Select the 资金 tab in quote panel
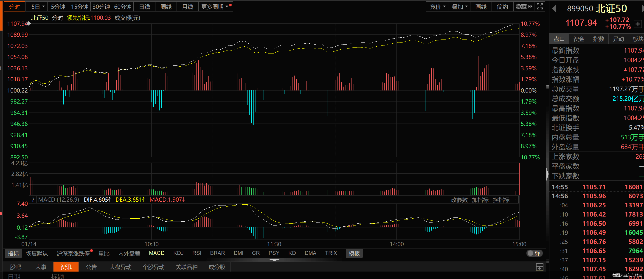Image resolution: width=644 pixels, height=279 pixels. pos(579,39)
